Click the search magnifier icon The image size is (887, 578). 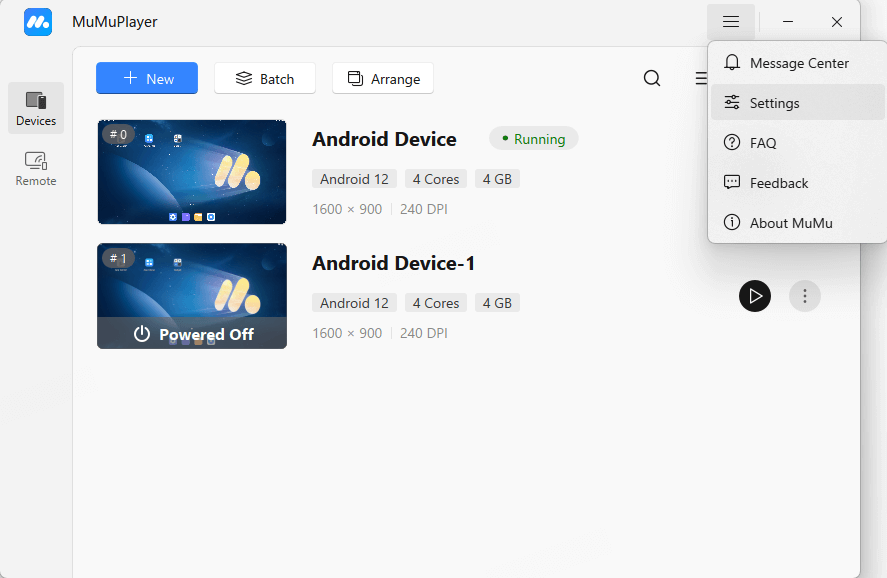[x=652, y=78]
